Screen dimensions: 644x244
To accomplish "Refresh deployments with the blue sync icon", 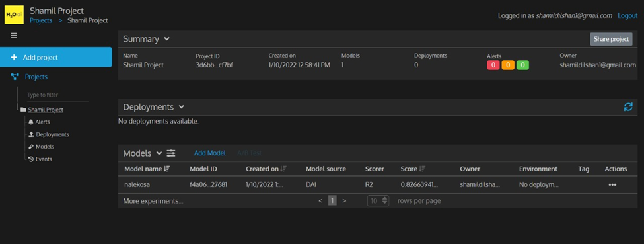I will tap(628, 107).
